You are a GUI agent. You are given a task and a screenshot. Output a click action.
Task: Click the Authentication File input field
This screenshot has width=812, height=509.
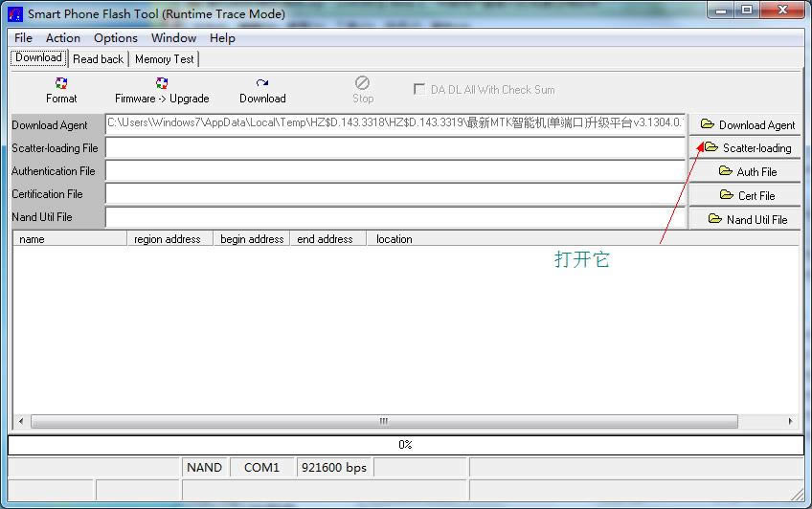[x=395, y=171]
